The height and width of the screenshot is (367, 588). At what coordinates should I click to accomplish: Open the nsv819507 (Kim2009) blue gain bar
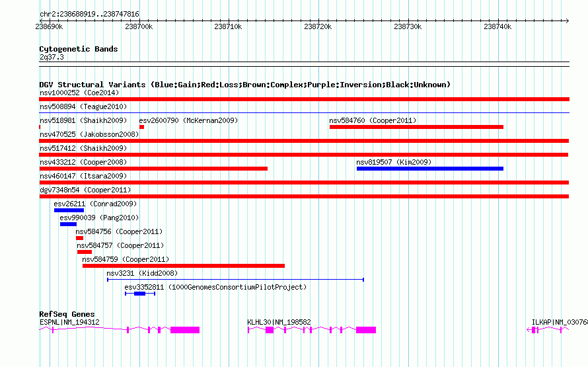pos(429,169)
